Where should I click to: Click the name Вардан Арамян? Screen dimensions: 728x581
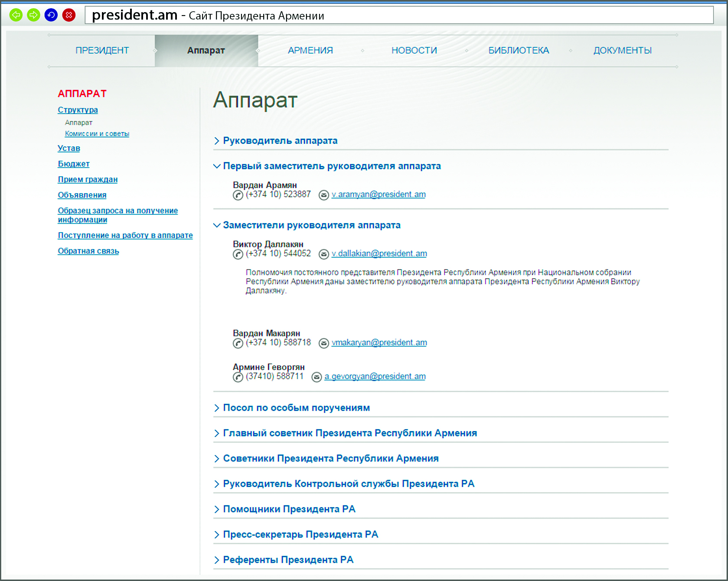coord(265,185)
